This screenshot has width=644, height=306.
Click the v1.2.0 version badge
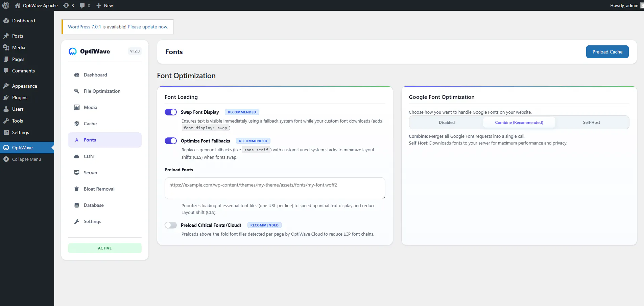(135, 51)
